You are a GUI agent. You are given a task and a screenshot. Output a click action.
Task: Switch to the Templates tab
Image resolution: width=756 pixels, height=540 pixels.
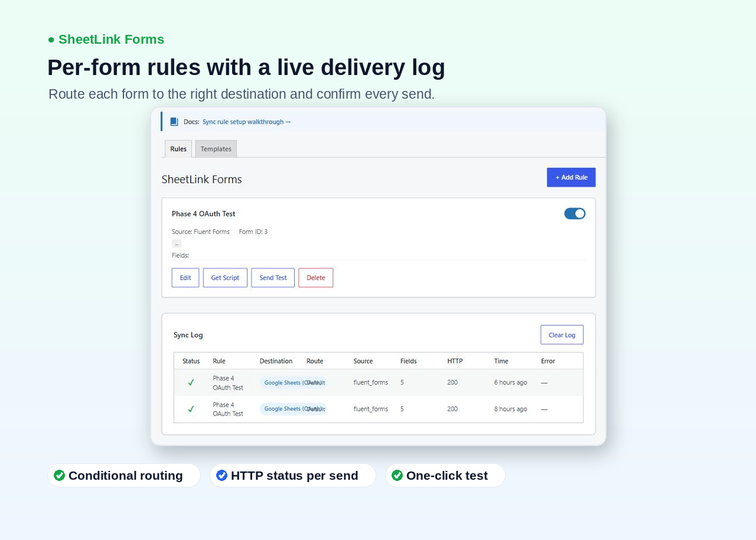pos(216,149)
